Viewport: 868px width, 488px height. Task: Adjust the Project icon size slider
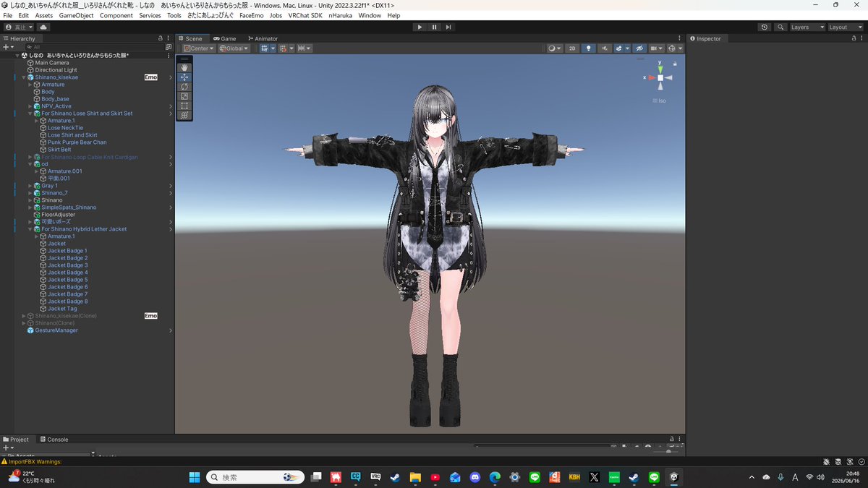pyautogui.click(x=669, y=451)
